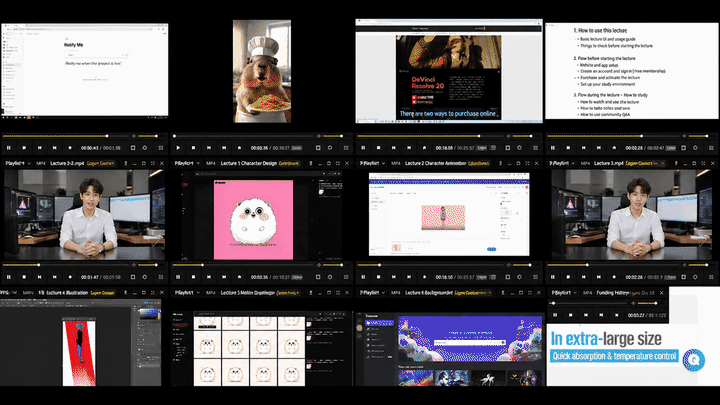The image size is (720, 405).
Task: Pin the Lecture 1 Character Design window on top
Action: (x=310, y=163)
